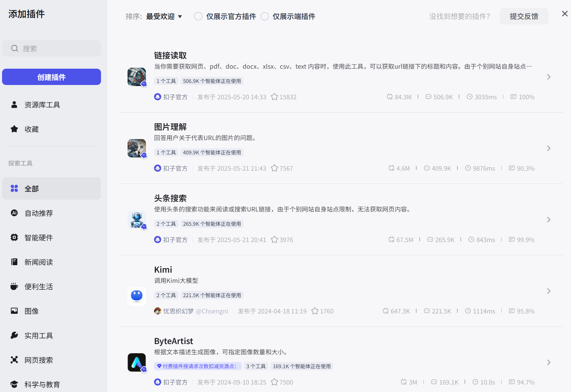Close the 添加插件 dialog

pos(565,14)
